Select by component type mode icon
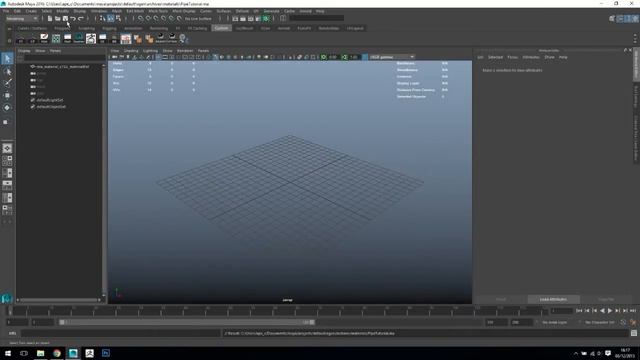 pos(118,18)
